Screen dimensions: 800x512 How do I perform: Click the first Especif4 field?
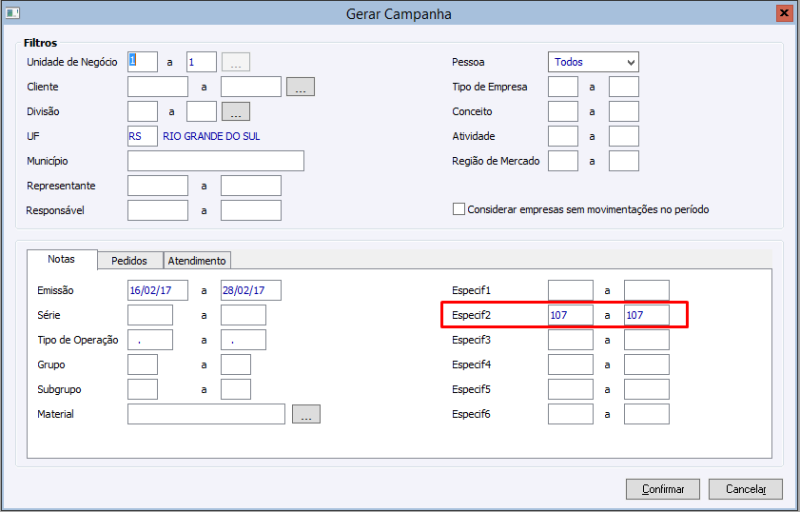click(571, 365)
